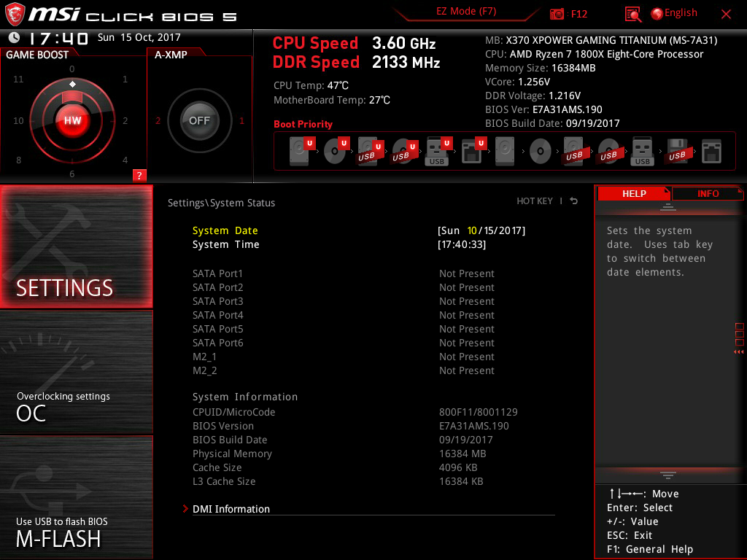Click the 16384 KB L3 cache value
Viewport: 747px width, 560px height.
[x=461, y=481]
